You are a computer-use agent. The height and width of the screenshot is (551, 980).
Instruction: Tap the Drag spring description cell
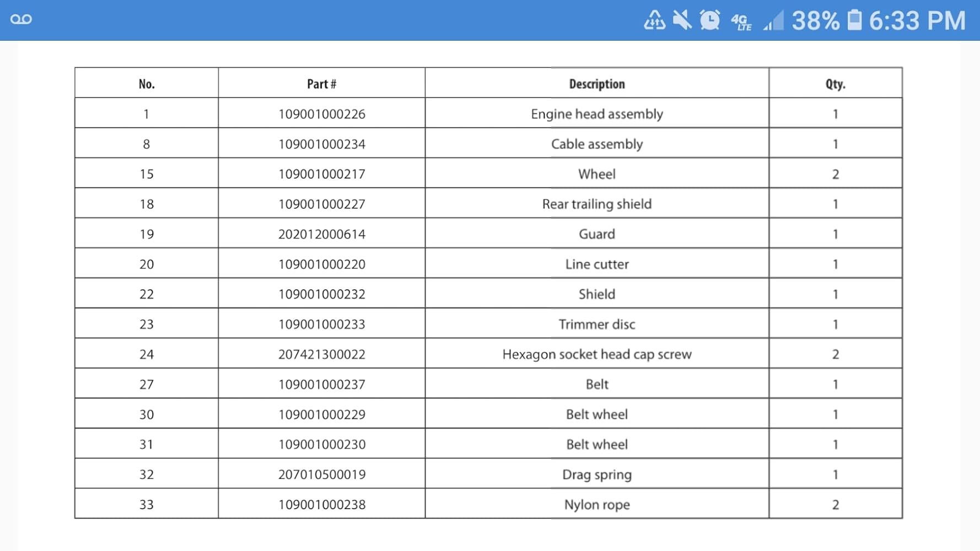[596, 474]
